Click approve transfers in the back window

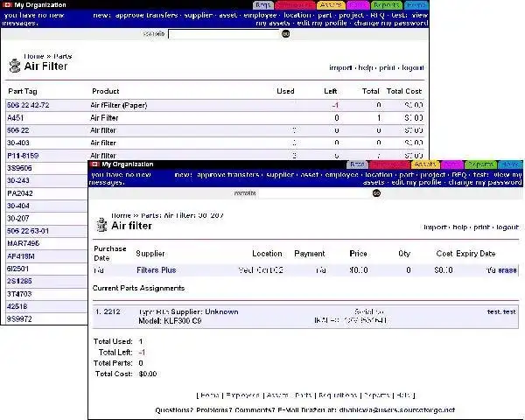pyautogui.click(x=146, y=15)
